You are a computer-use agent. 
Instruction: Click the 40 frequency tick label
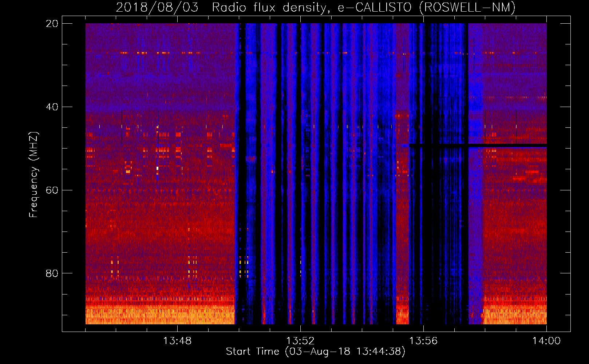pos(52,107)
